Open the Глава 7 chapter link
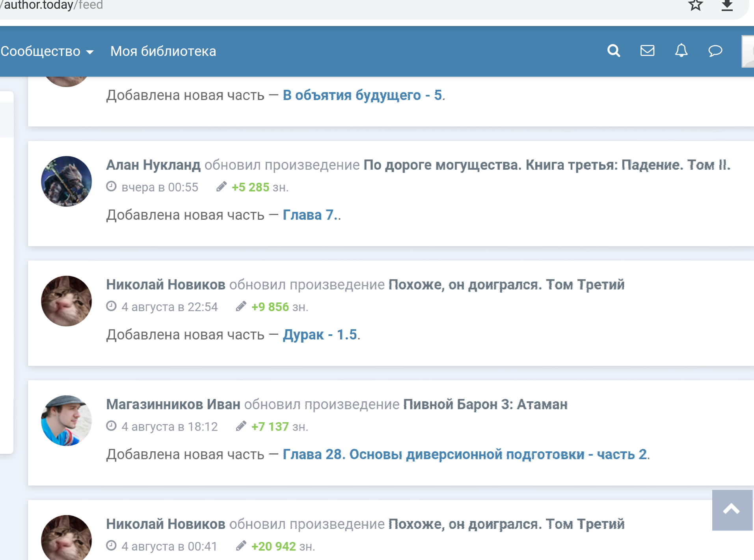 pos(308,215)
